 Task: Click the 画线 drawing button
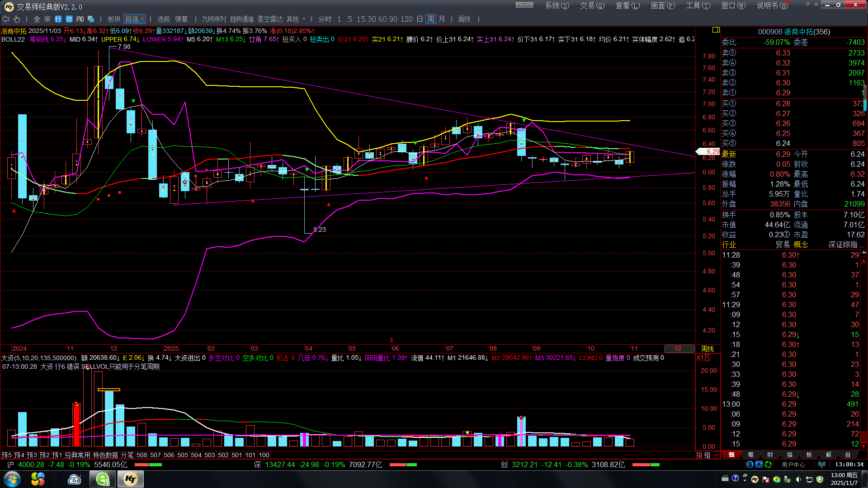[x=464, y=19]
